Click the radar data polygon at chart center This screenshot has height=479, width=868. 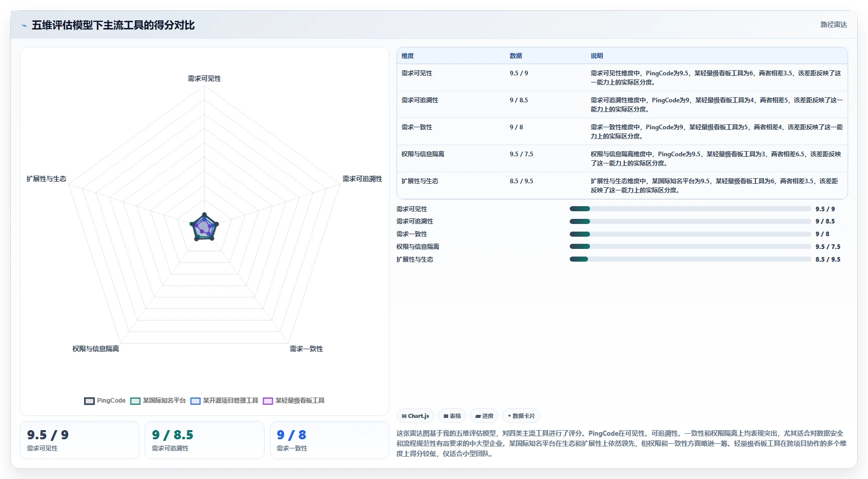(x=204, y=227)
